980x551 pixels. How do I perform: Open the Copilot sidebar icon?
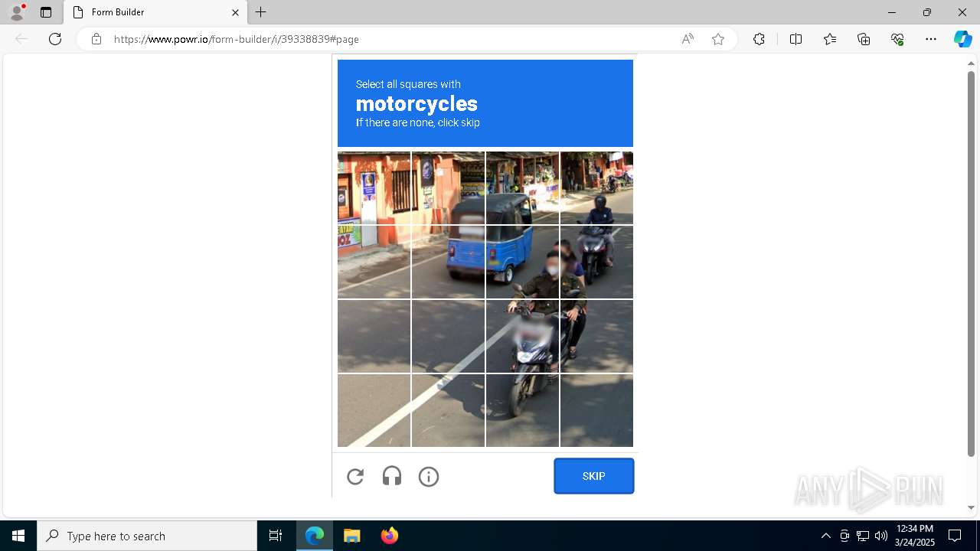pyautogui.click(x=962, y=39)
